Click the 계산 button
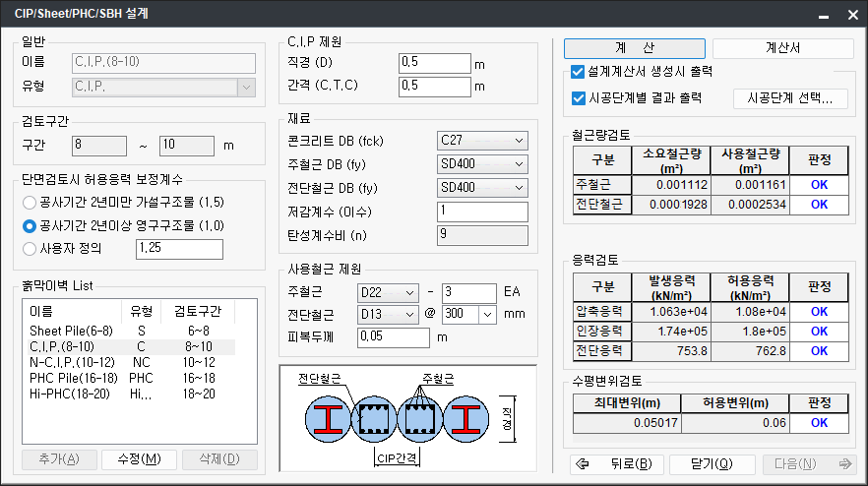The image size is (868, 486). (634, 48)
